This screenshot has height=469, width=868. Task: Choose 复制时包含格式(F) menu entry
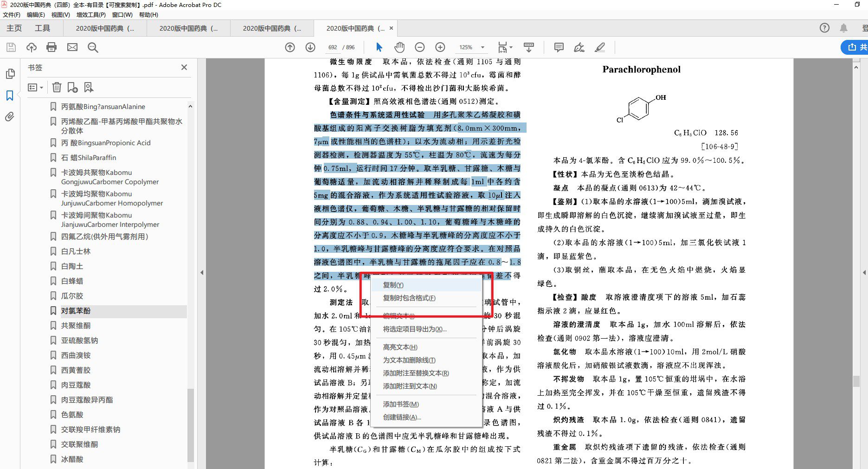pos(426,298)
